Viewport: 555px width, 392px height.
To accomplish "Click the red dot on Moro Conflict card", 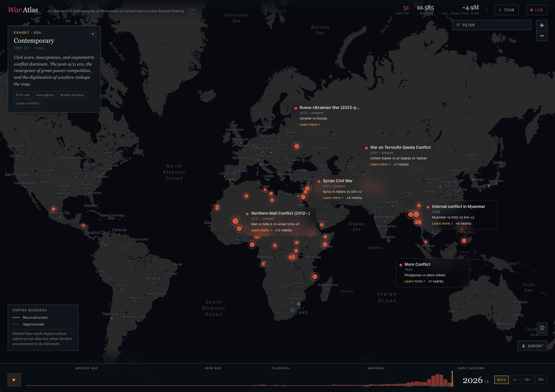I will point(401,265).
